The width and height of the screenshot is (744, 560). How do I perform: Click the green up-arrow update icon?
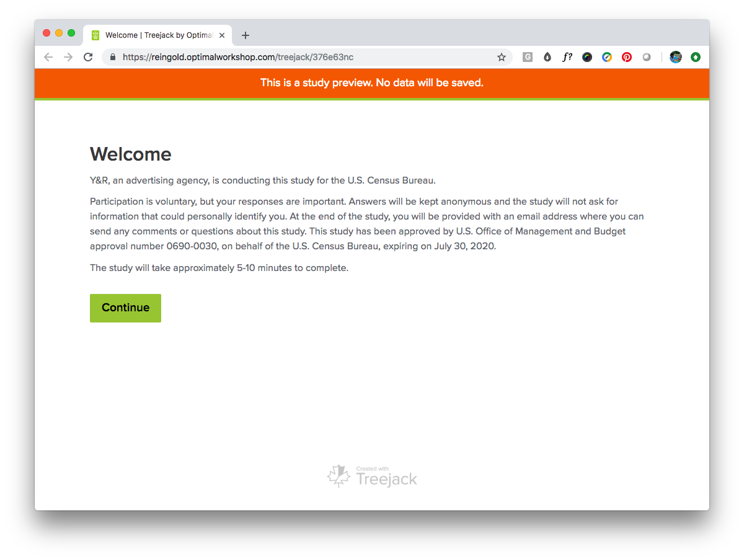click(x=696, y=57)
